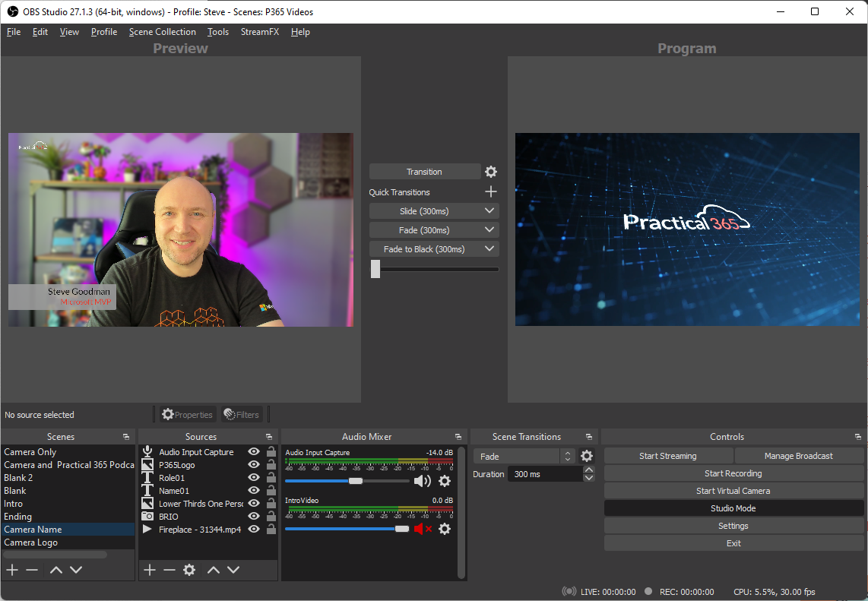Add a new source with the plus icon
Screen dimensions: 868x601
(x=149, y=569)
